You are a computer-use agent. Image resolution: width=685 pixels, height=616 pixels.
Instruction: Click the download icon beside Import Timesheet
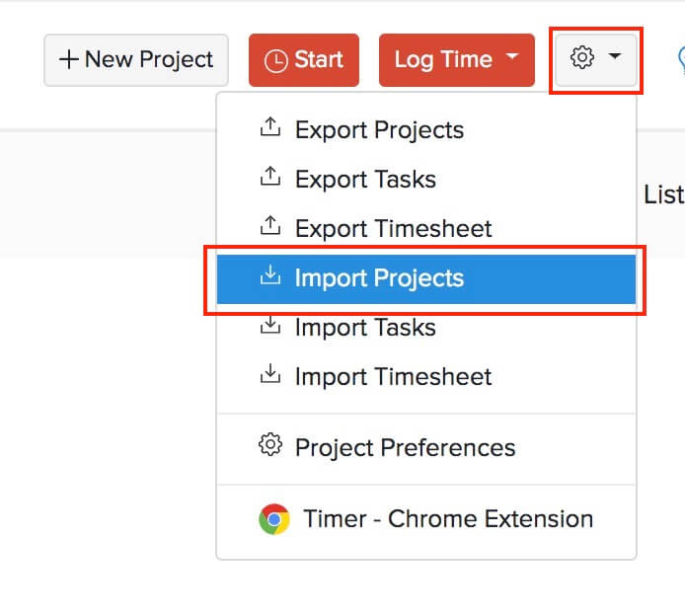[x=268, y=375]
